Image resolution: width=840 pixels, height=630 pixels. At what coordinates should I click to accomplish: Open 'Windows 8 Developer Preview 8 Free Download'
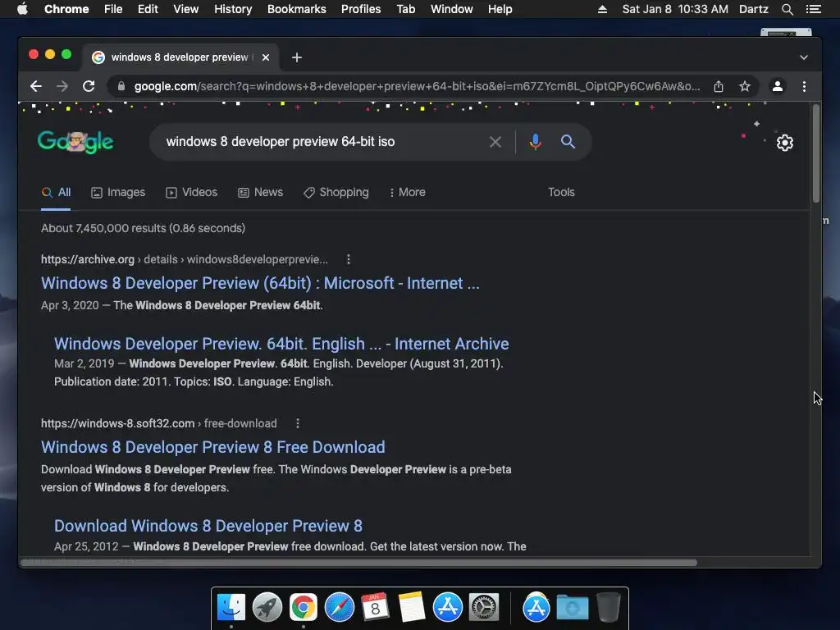click(x=213, y=447)
